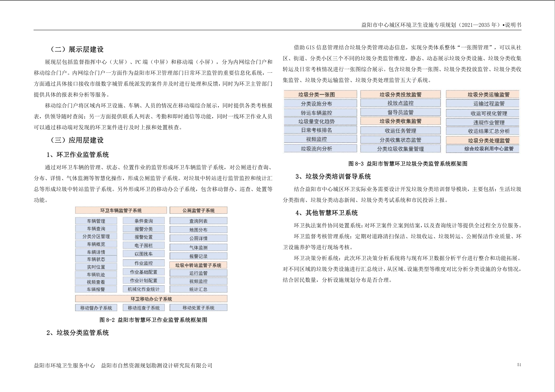
Task: Click the page number 51
Action: [519, 365]
